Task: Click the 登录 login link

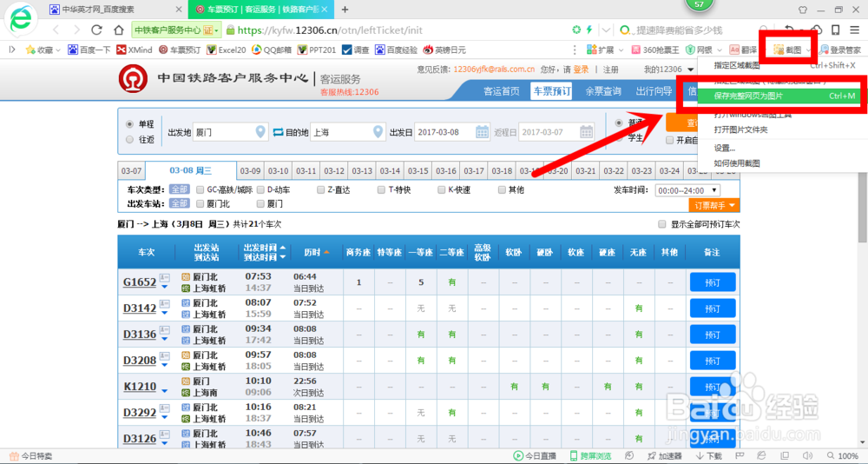Action: pos(581,70)
